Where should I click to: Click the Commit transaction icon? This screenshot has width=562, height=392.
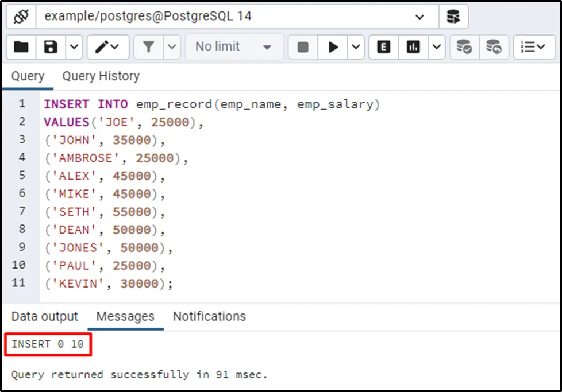464,47
